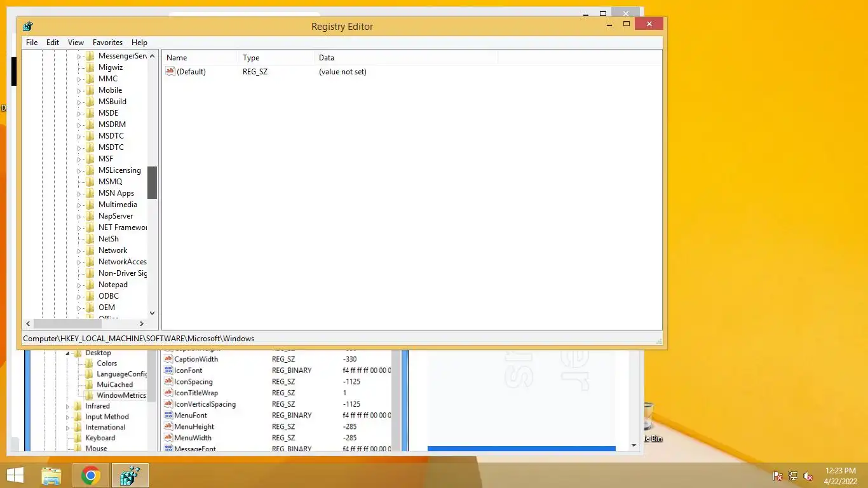
Task: Launch Google Chrome from the taskbar
Action: point(91,475)
